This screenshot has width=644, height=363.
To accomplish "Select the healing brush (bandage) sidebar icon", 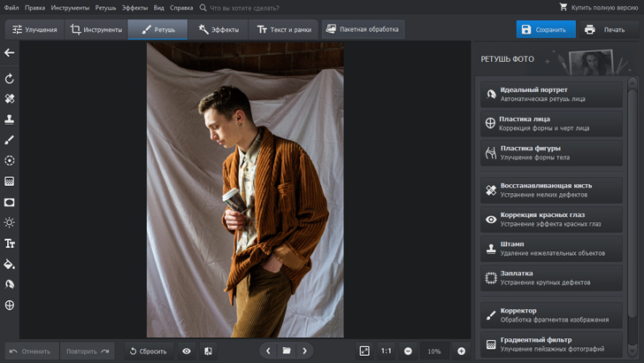I will coord(10,98).
